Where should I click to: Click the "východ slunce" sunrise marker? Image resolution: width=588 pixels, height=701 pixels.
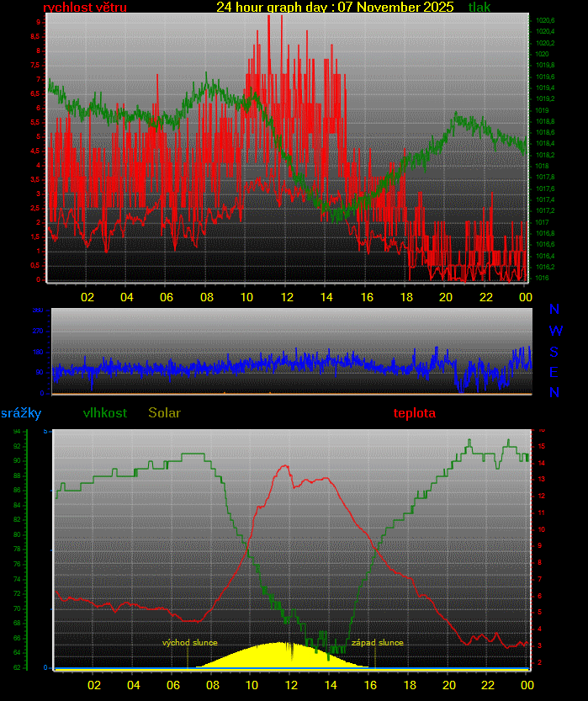point(190,643)
